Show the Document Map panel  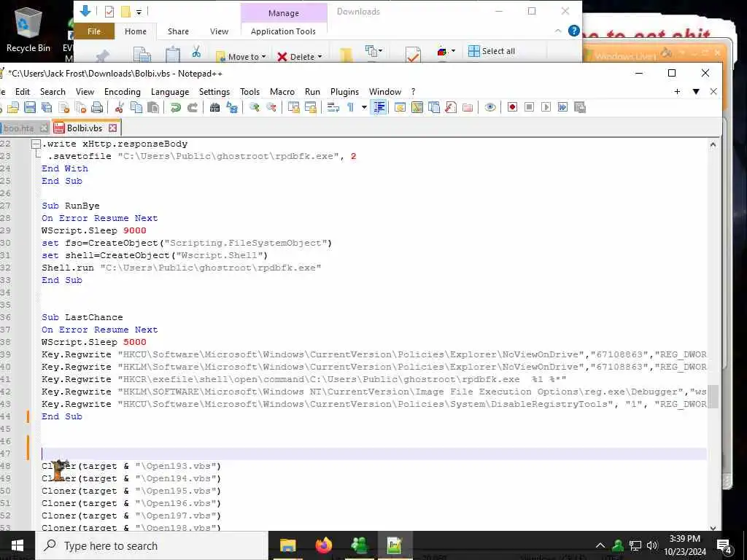pyautogui.click(x=417, y=107)
